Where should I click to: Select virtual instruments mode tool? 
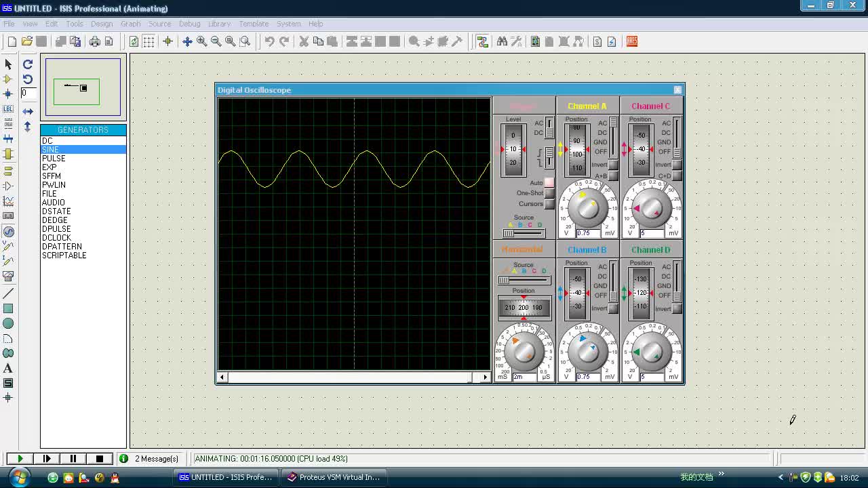click(x=8, y=277)
